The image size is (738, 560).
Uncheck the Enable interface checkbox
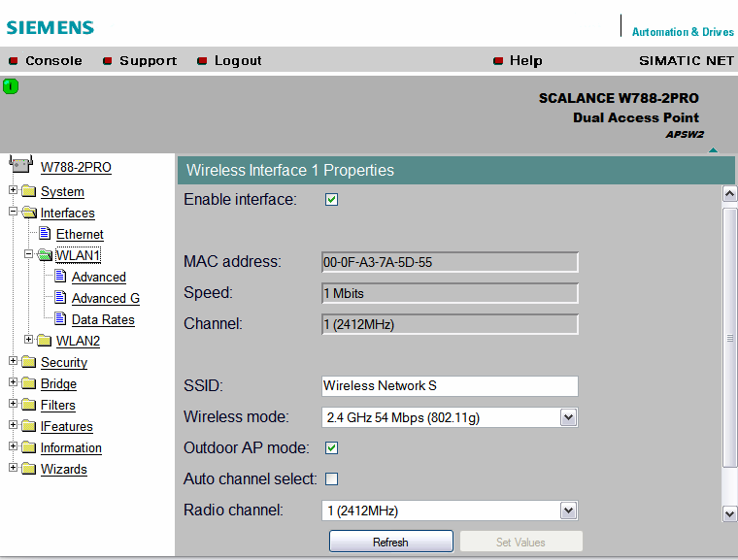click(x=331, y=200)
